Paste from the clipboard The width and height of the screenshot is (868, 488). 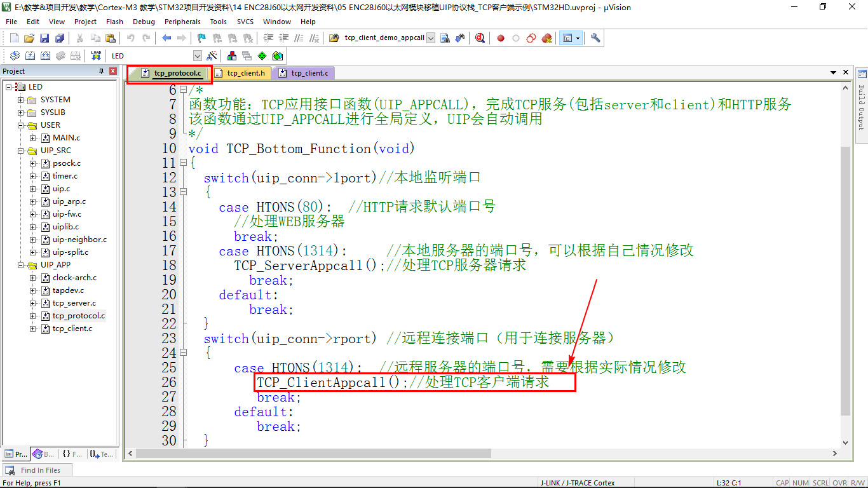pos(108,37)
